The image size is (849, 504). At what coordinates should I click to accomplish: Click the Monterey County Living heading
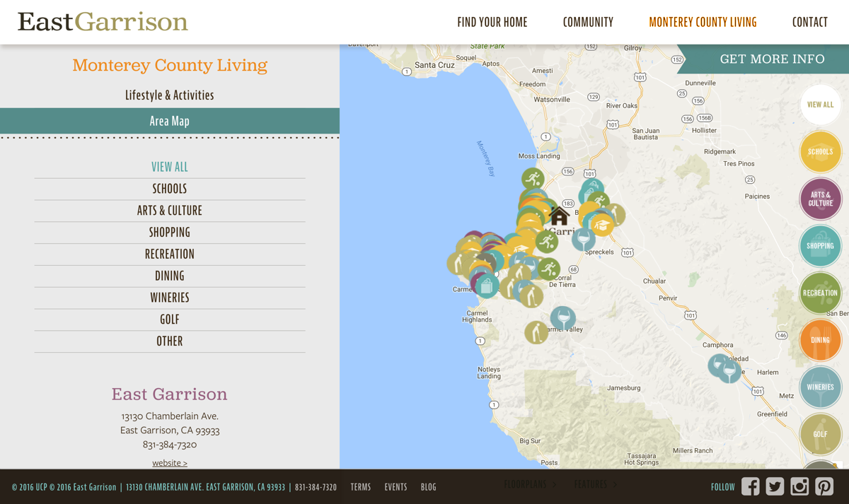pyautogui.click(x=170, y=65)
